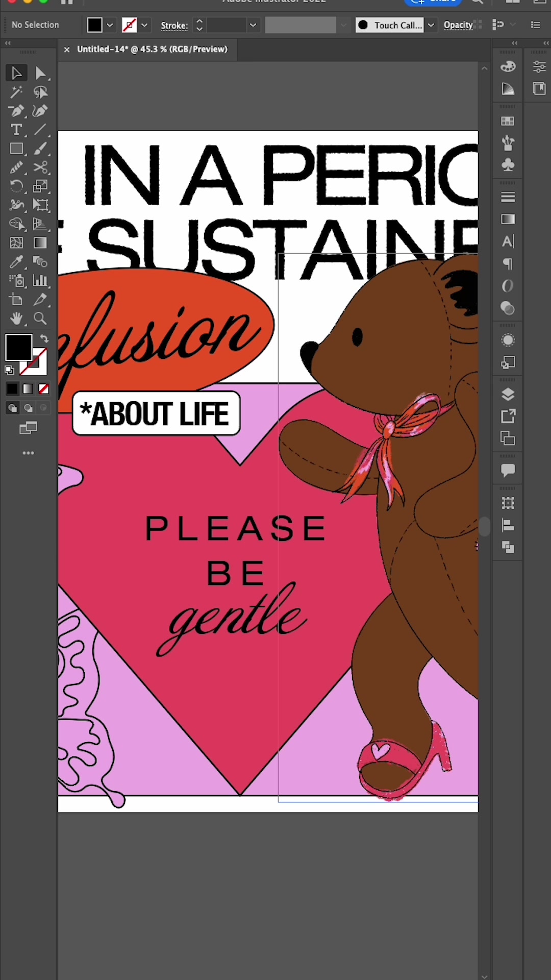Open the Touch Calligraphic brush dropdown
Viewport: 551px width, 980px height.
pyautogui.click(x=431, y=25)
